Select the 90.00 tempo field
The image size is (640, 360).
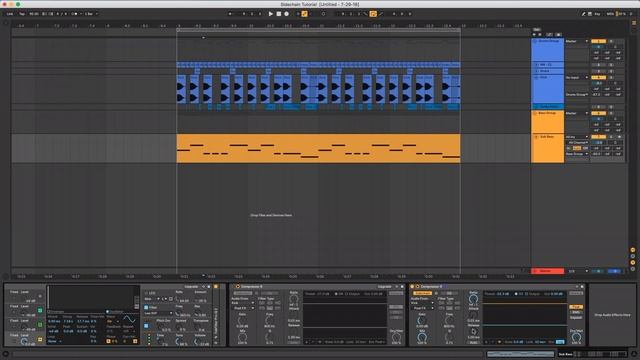[34, 14]
